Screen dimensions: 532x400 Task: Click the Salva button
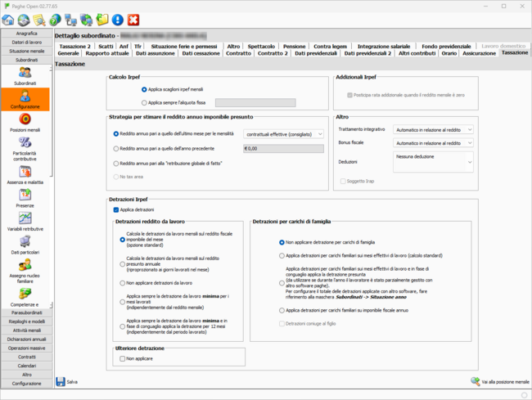(67, 382)
